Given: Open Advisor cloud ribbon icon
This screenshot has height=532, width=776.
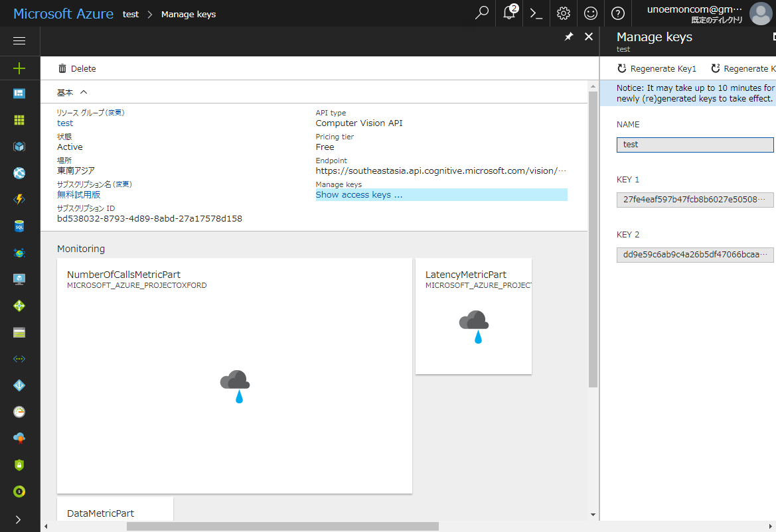Looking at the screenshot, I should (x=19, y=438).
